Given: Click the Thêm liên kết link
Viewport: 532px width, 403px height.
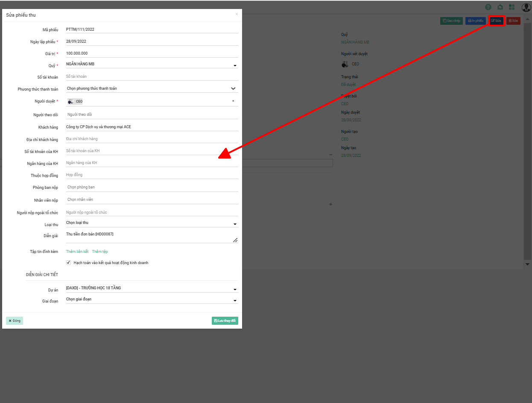Looking at the screenshot, I should (x=77, y=252).
